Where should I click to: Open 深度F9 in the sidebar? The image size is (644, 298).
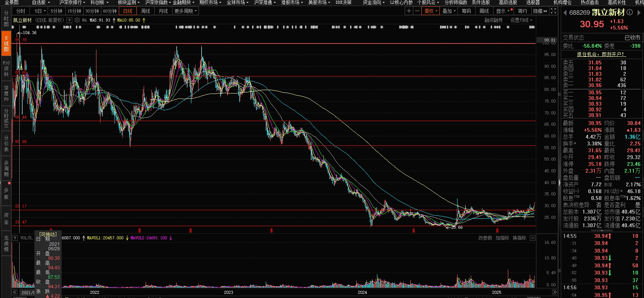pos(6,94)
